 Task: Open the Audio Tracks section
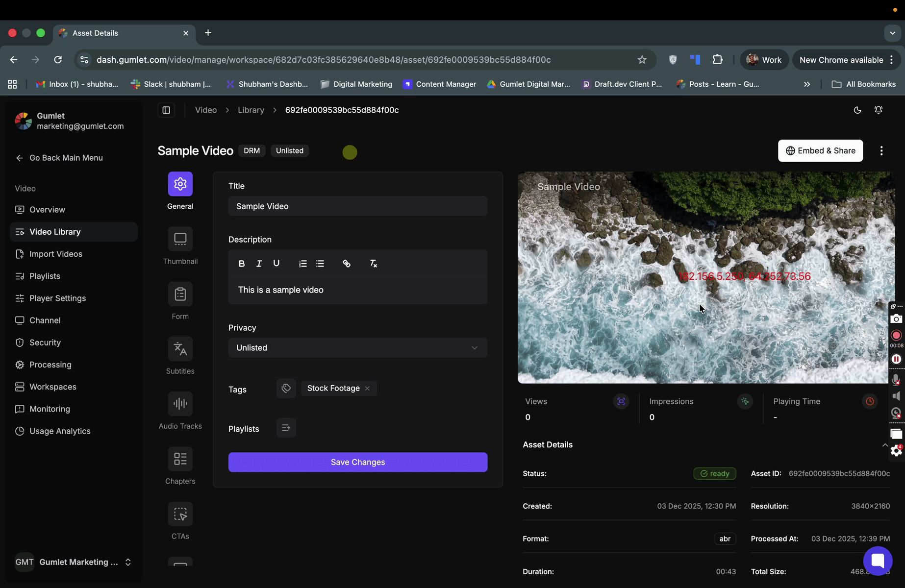pyautogui.click(x=180, y=404)
